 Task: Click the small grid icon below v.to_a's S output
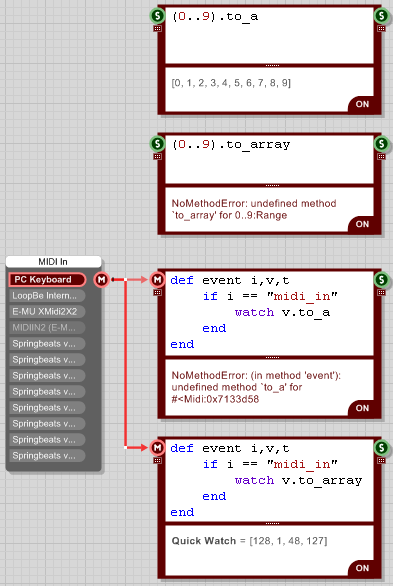(381, 292)
